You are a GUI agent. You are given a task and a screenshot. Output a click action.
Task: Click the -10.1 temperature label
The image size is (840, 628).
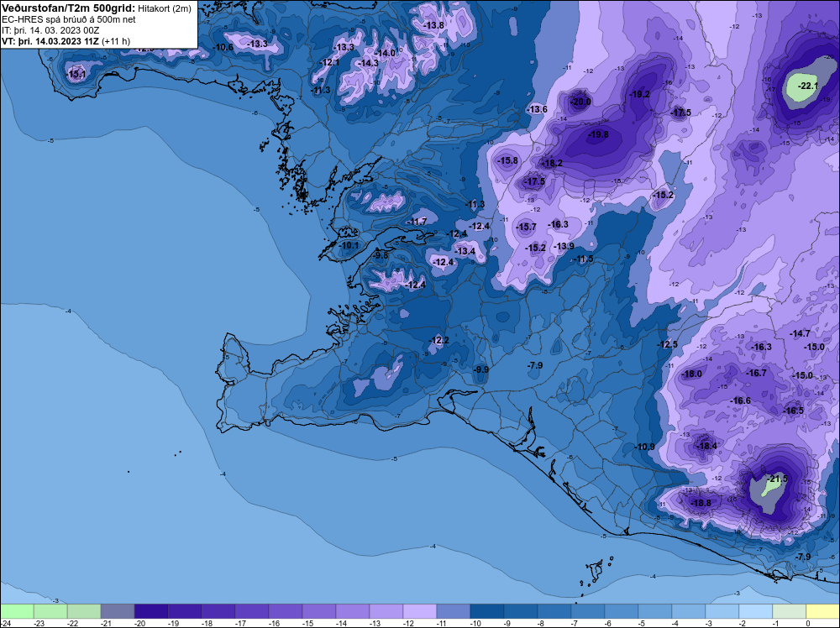349,245
